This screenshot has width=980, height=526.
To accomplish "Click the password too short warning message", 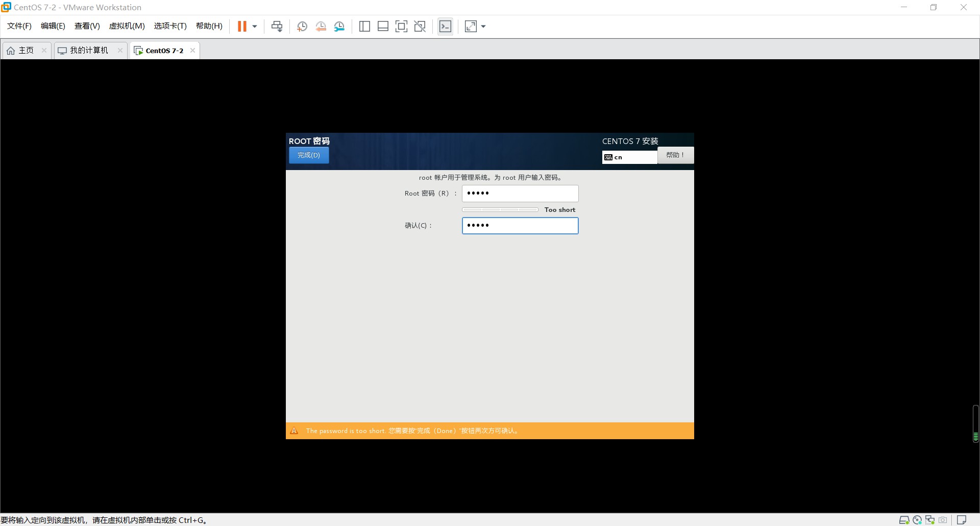I will click(412, 431).
